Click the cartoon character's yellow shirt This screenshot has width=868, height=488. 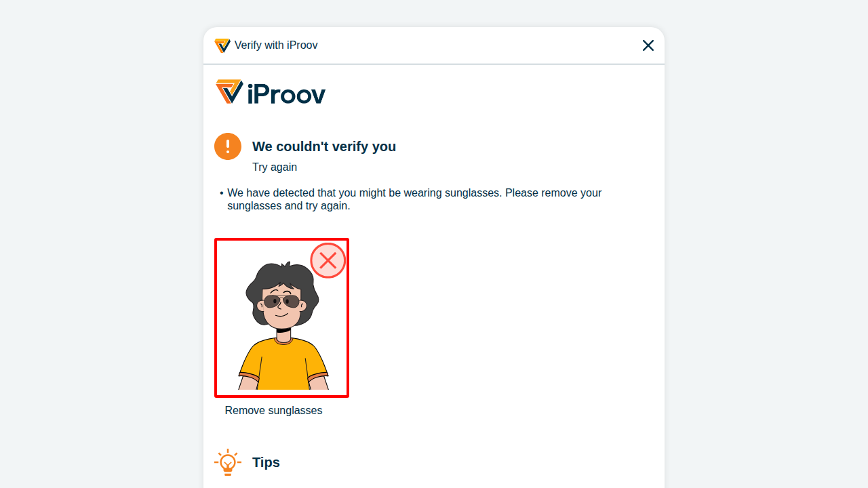point(283,363)
